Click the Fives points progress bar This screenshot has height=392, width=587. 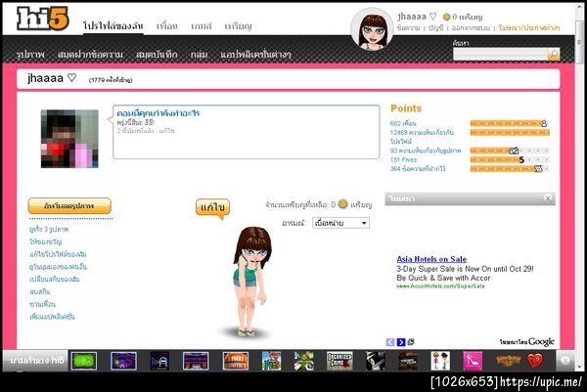coord(510,159)
